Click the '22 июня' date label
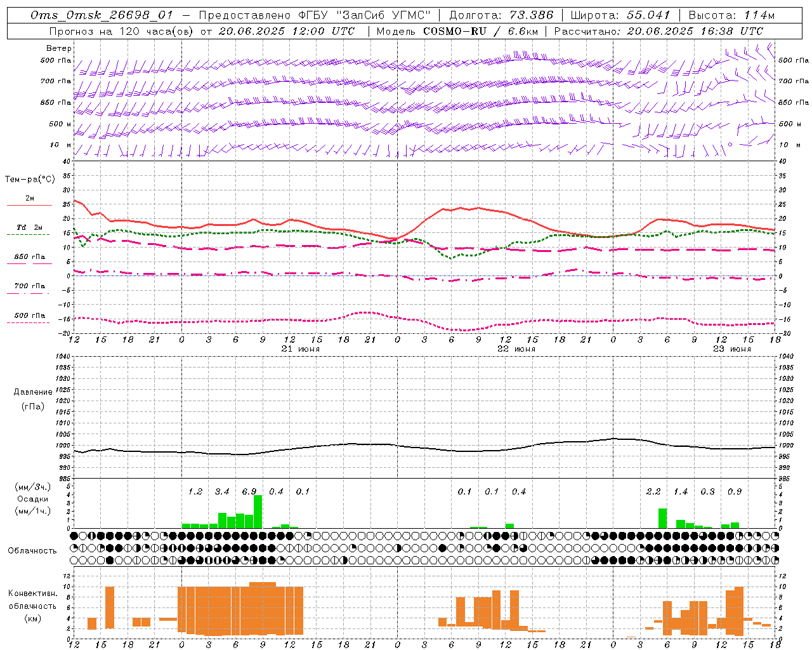Image resolution: width=812 pixels, height=650 pixels. point(516,349)
